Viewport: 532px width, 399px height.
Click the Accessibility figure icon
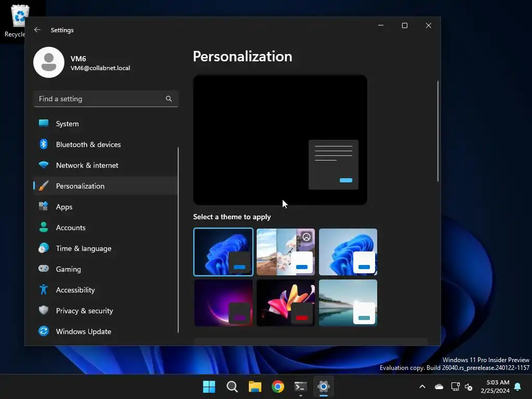(44, 289)
